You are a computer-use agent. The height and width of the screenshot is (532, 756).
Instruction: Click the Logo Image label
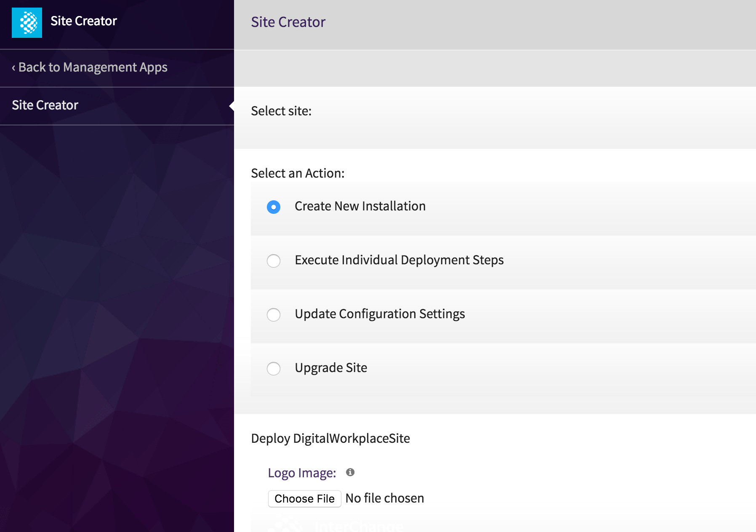pos(301,473)
